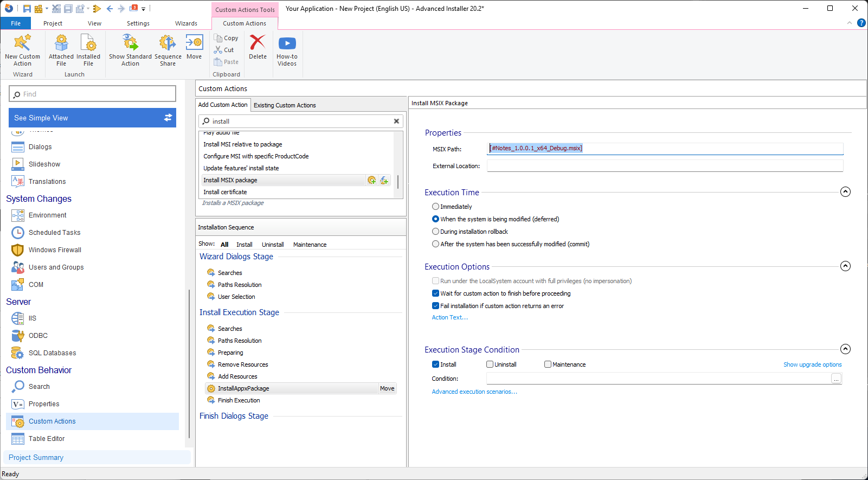868x480 pixels.
Task: Open the quick access toolbar customize dropdown
Action: (x=144, y=9)
